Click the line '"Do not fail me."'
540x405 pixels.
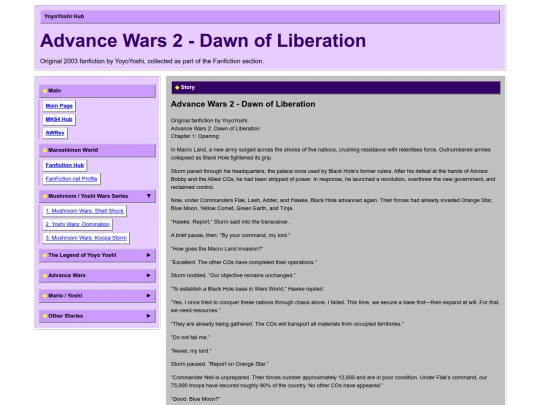pyautogui.click(x=190, y=337)
